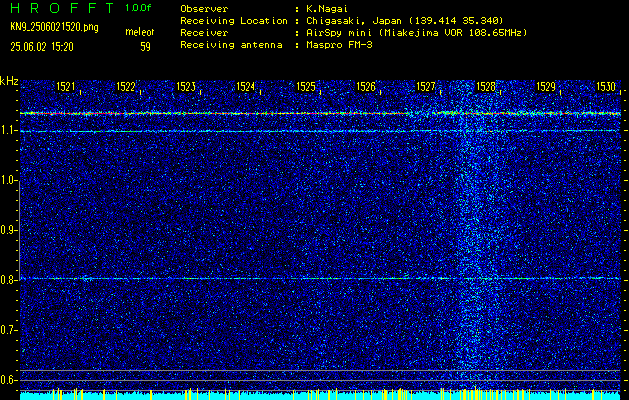
Task: Click the 1525 time marker
Action: (x=306, y=86)
